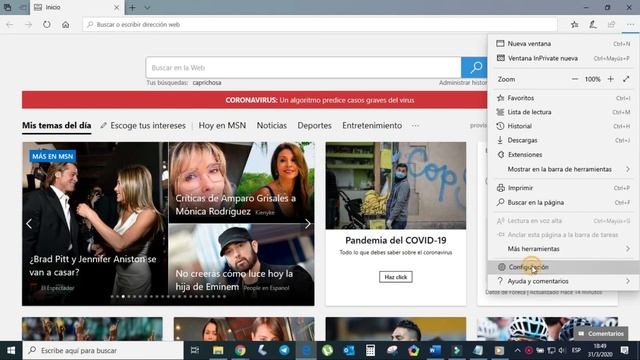Viewport: 640px width, 360px height.
Task: Click the browser Home icon
Action: click(x=65, y=24)
